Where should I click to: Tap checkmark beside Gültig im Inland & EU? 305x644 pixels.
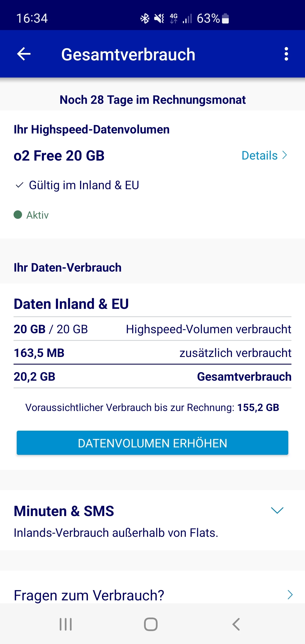pyautogui.click(x=19, y=185)
